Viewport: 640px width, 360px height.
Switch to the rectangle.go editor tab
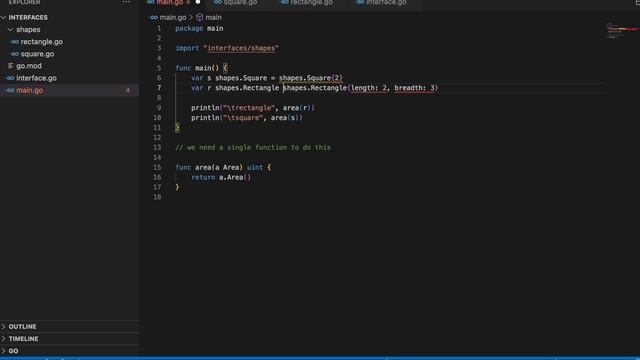coord(311,2)
